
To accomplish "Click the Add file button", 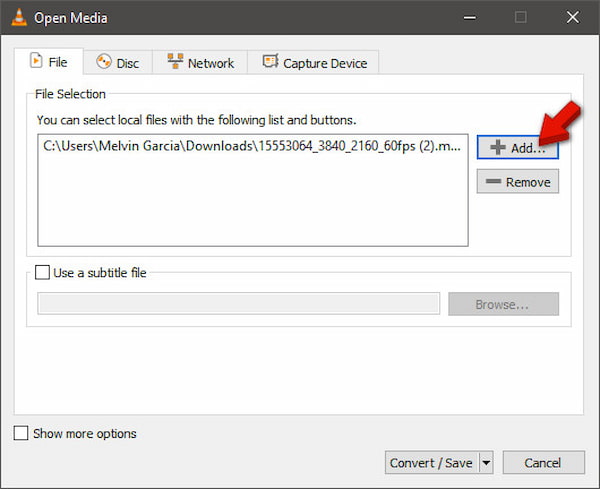I will point(517,147).
